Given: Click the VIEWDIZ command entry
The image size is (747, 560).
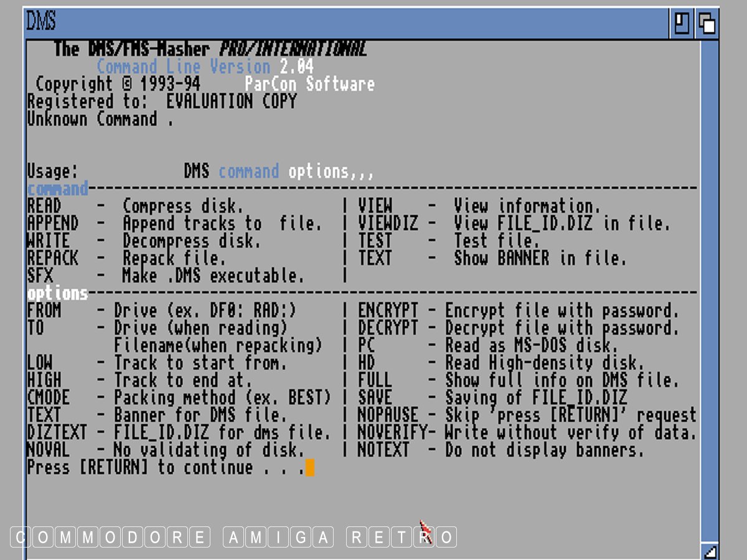Looking at the screenshot, I should (388, 223).
